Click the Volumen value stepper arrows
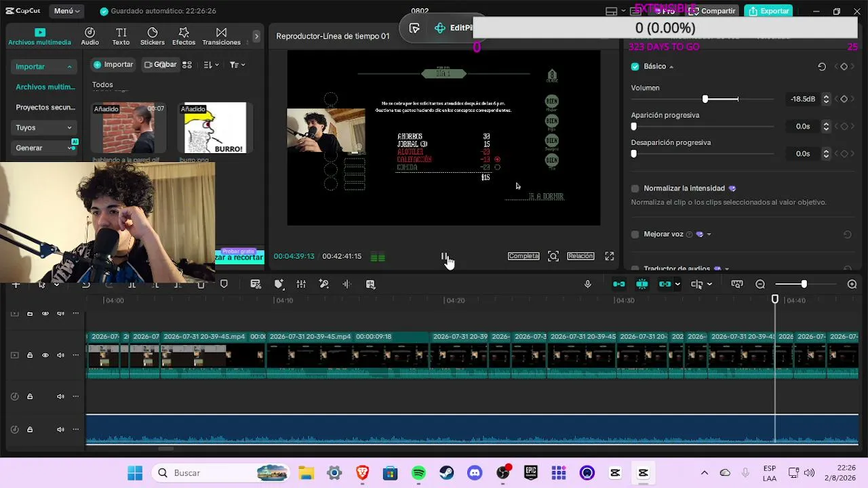This screenshot has width=868, height=488. [x=826, y=99]
